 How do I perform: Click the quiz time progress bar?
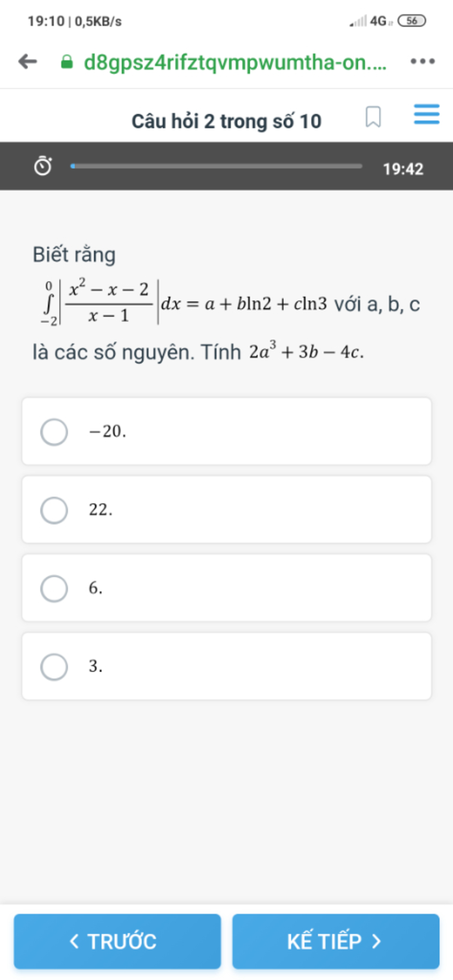pyautogui.click(x=216, y=166)
